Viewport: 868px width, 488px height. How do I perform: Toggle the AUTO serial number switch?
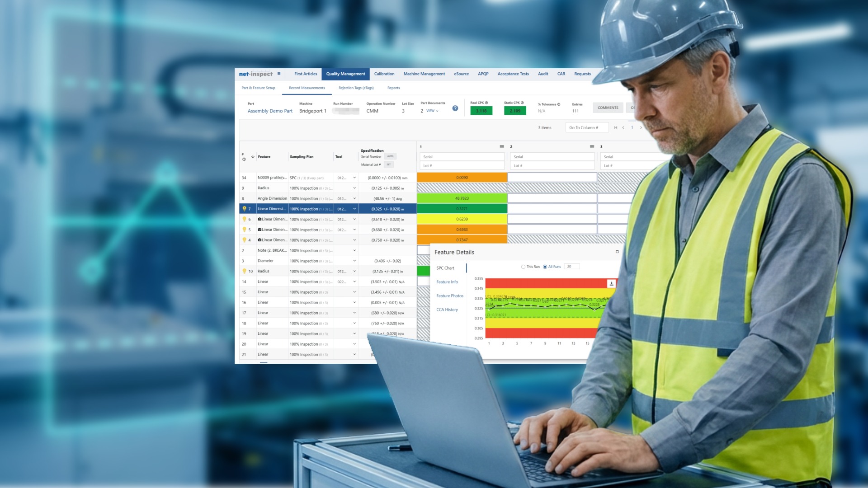pyautogui.click(x=390, y=156)
